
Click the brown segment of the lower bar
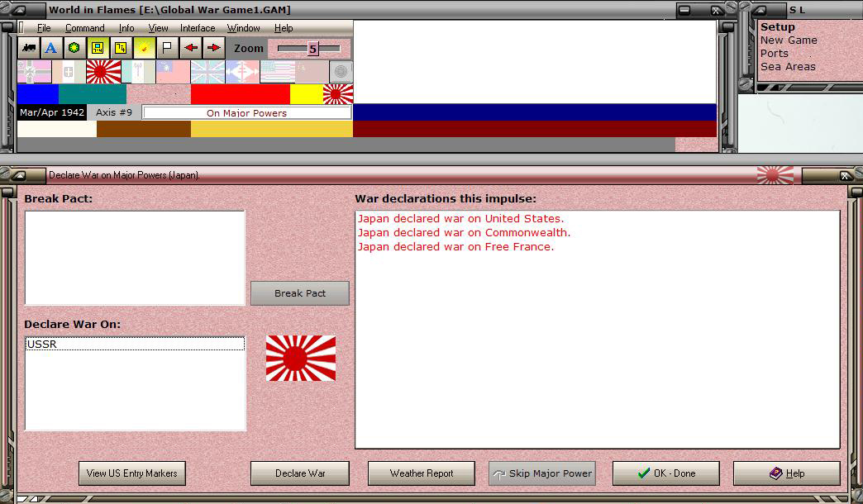click(144, 129)
